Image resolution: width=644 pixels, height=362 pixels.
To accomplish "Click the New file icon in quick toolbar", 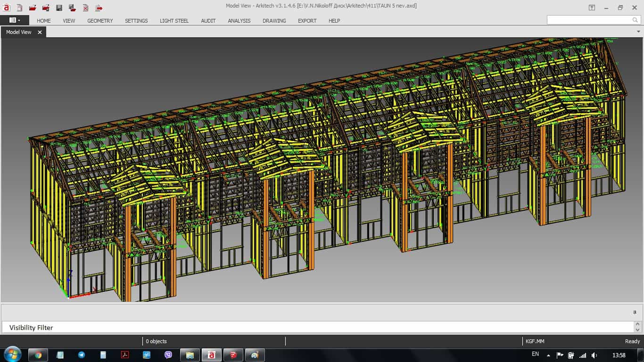I will pyautogui.click(x=19, y=8).
